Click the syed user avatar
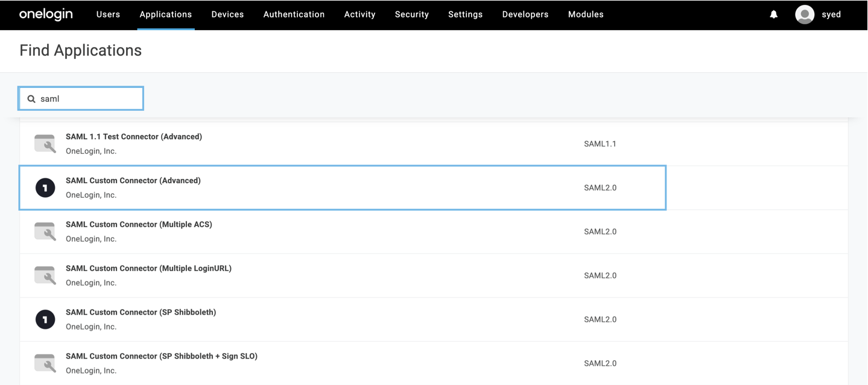 pyautogui.click(x=805, y=14)
